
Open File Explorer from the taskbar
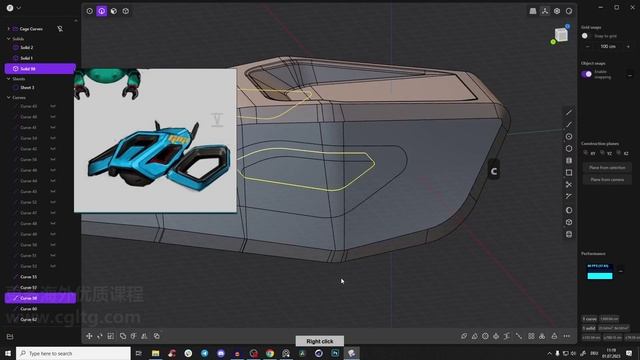(x=156, y=353)
